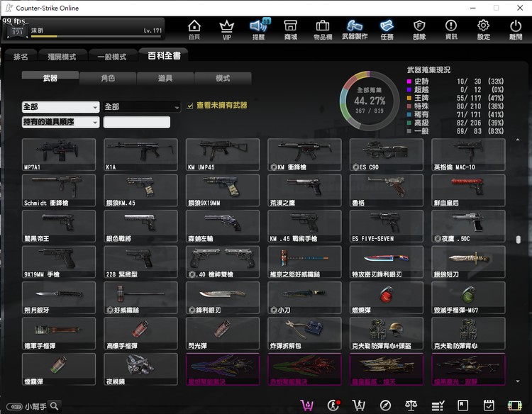Open the 物品欄 inventory briefcase icon
The height and width of the screenshot is (414, 532).
pyautogui.click(x=323, y=30)
